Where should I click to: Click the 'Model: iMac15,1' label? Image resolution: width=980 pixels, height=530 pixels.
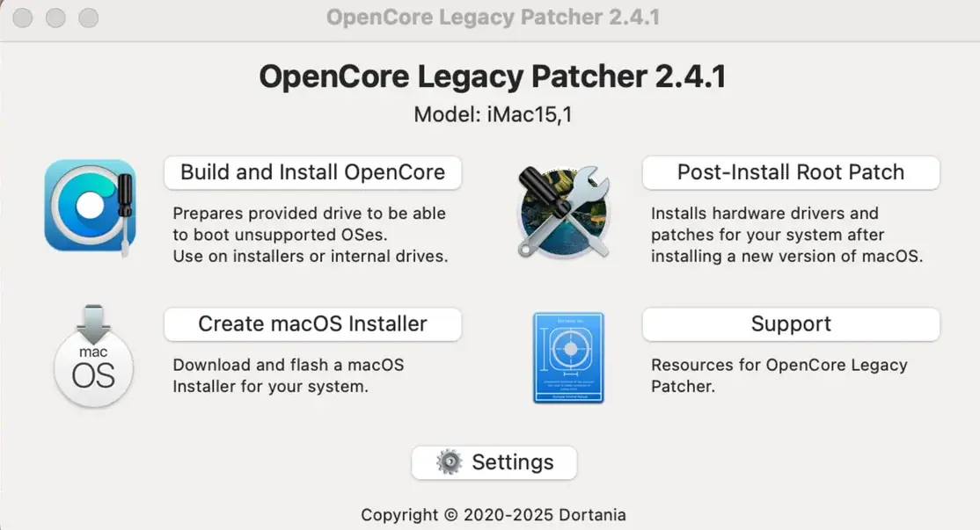pyautogui.click(x=493, y=115)
